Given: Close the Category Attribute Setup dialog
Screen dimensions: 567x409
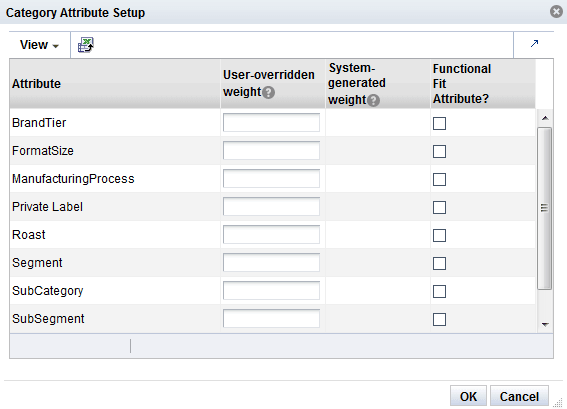Looking at the screenshot, I should [557, 12].
